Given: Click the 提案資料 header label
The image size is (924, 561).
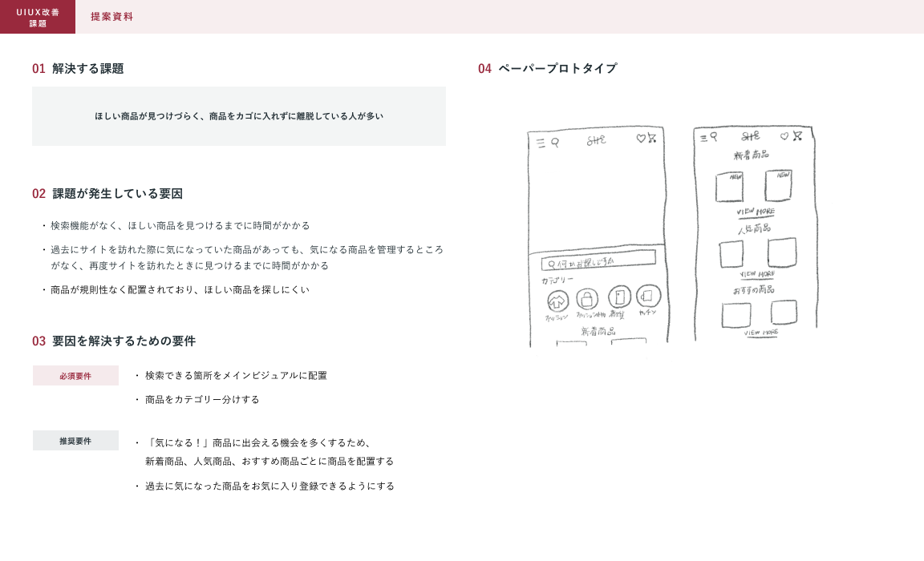Looking at the screenshot, I should [x=112, y=17].
